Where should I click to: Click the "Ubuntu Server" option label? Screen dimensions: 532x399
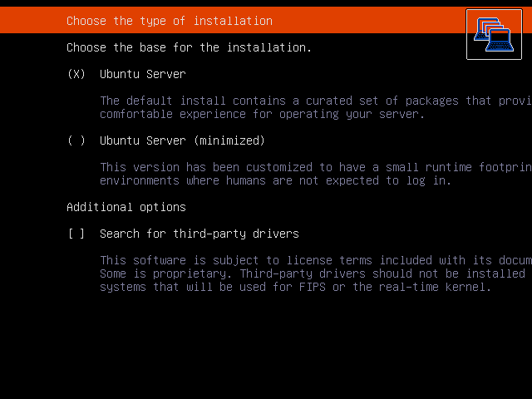tap(142, 74)
